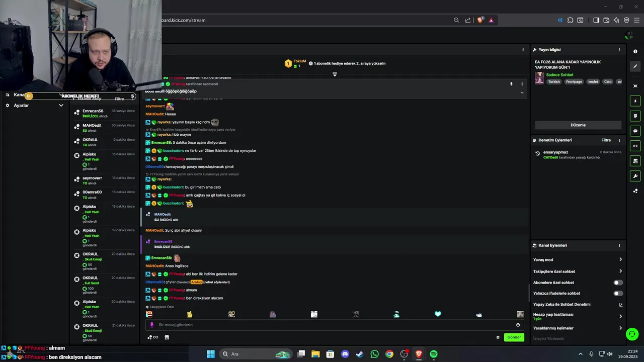This screenshot has height=362, width=644.
Task: Open chat panel three-dot menu
Action: pos(523,50)
